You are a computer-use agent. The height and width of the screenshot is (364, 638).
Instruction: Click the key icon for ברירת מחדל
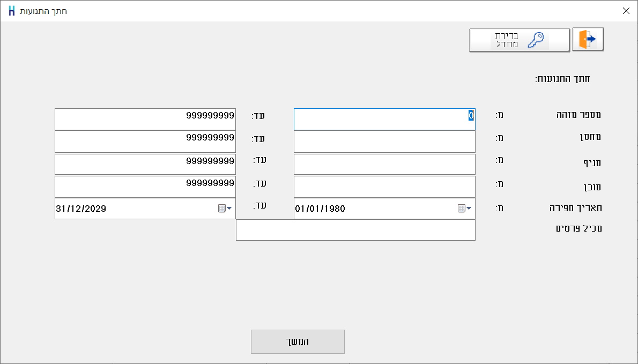tap(536, 41)
